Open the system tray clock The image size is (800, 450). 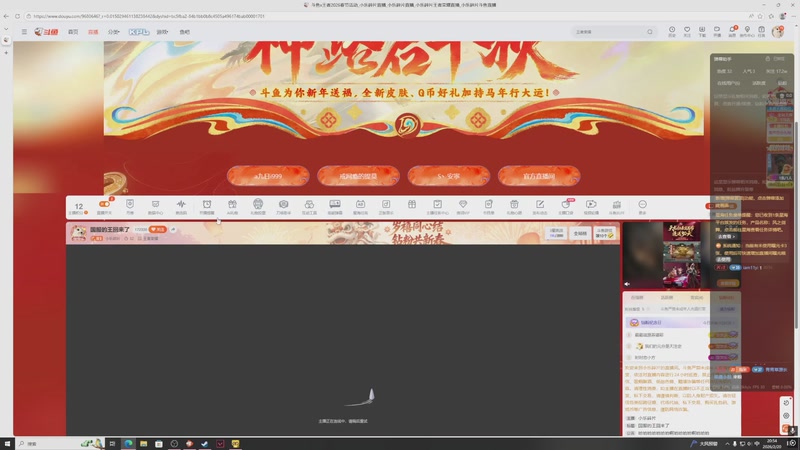(x=772, y=444)
